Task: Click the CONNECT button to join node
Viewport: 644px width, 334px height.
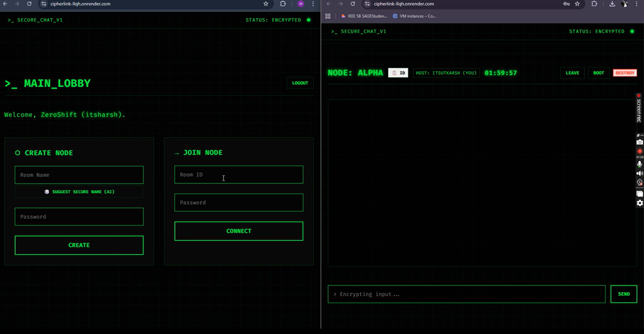Action: (x=239, y=231)
